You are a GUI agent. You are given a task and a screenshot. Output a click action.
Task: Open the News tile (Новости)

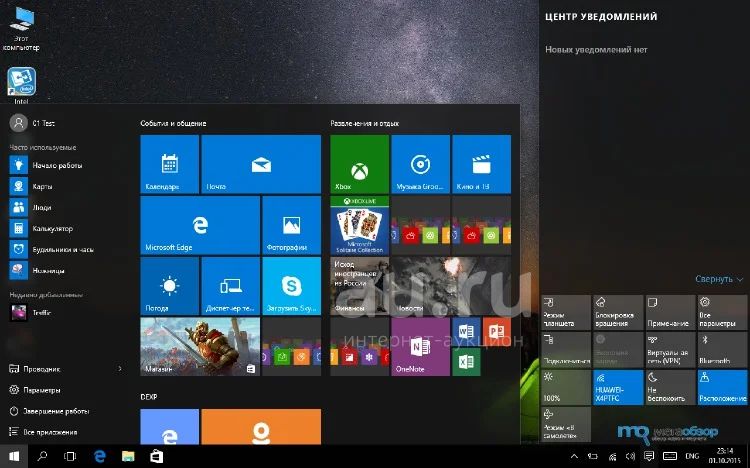click(x=451, y=286)
